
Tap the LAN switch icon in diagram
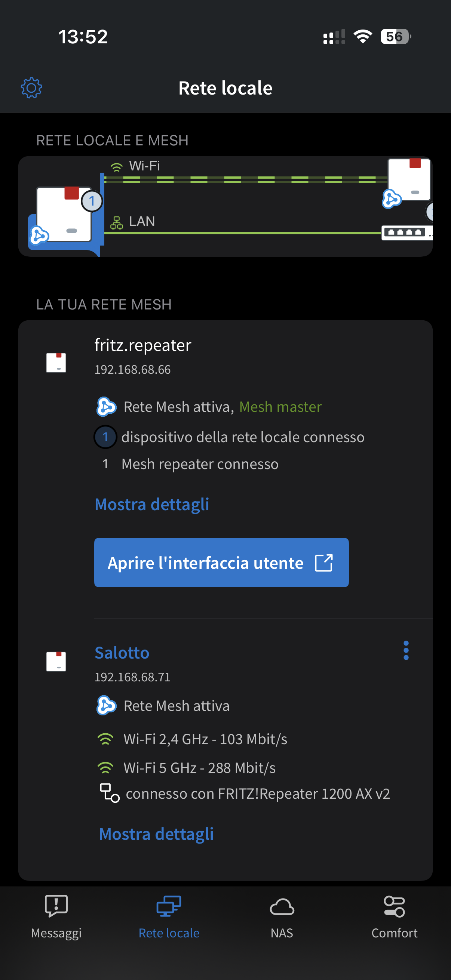[x=405, y=232]
